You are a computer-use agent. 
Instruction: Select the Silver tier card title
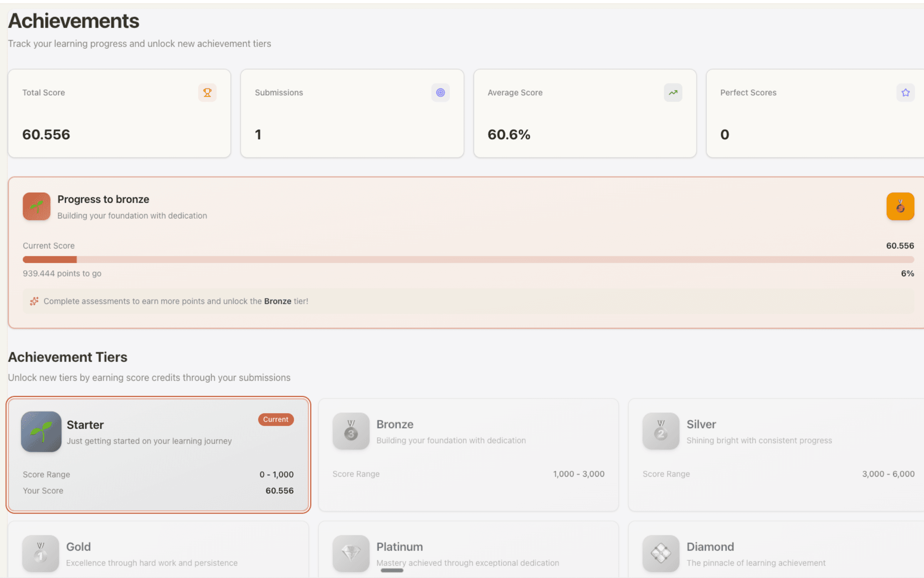tap(701, 424)
